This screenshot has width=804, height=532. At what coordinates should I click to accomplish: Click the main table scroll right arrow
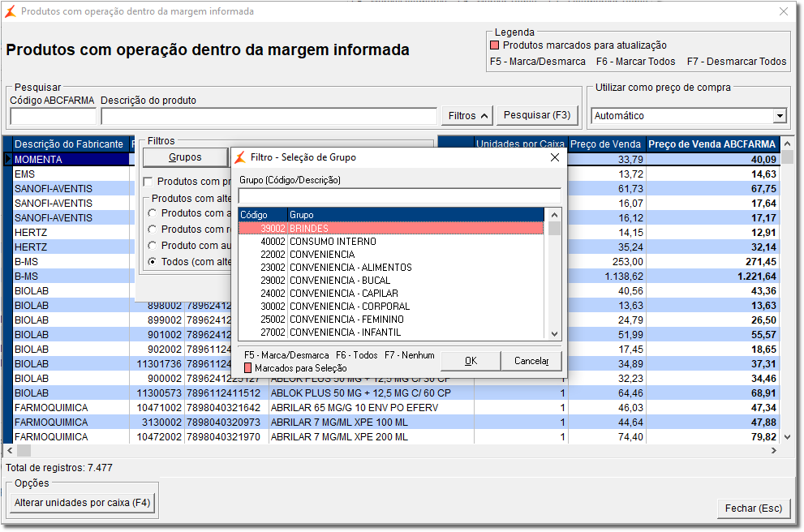(x=774, y=451)
